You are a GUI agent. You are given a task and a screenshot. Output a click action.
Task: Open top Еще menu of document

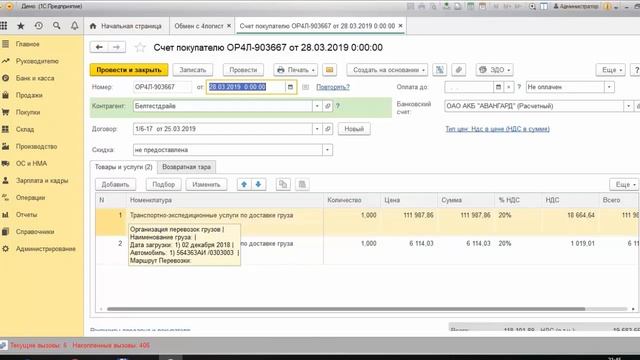pos(611,70)
